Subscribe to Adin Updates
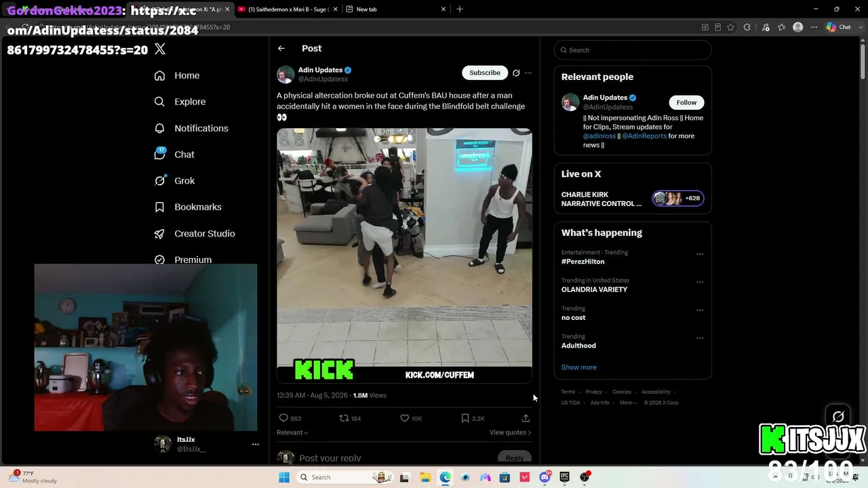The image size is (868, 488). (485, 73)
